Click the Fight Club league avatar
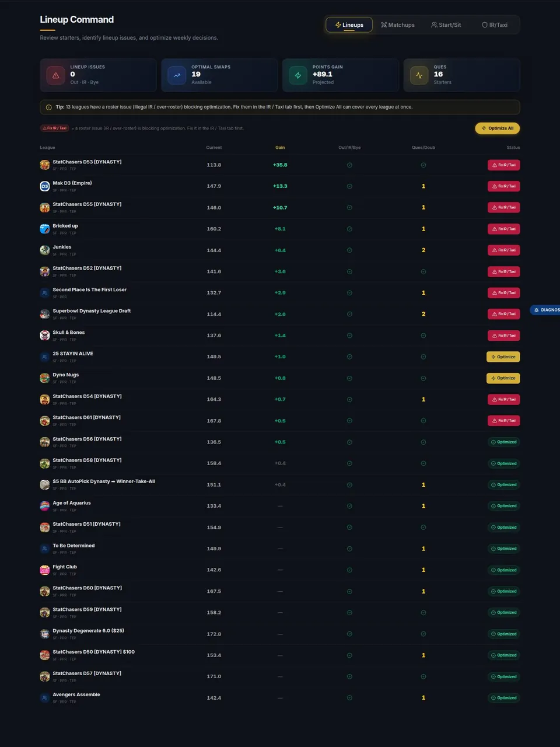This screenshot has width=560, height=747. point(44,570)
